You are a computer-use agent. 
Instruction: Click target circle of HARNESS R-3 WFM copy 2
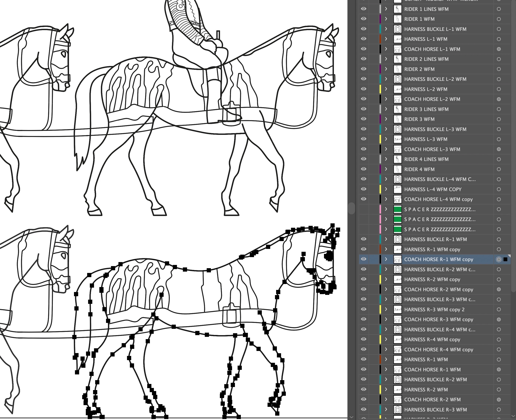pyautogui.click(x=499, y=309)
